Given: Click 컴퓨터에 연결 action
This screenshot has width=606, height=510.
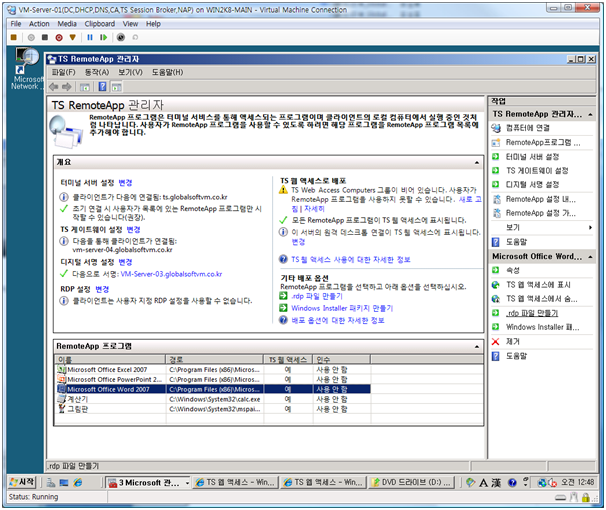Looking at the screenshot, I should (528, 128).
